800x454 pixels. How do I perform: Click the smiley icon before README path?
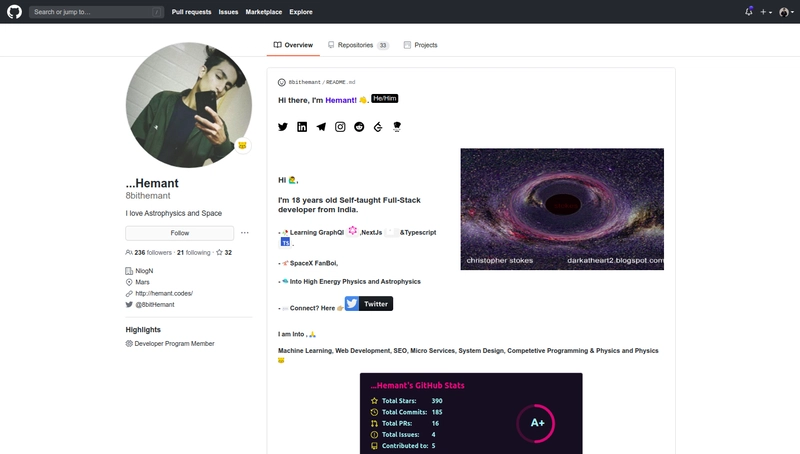pos(282,82)
